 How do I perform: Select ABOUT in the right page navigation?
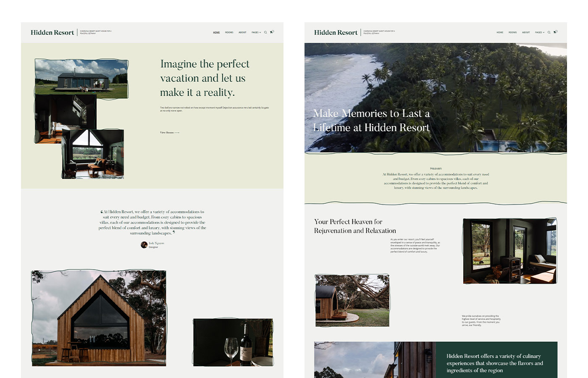click(x=526, y=32)
